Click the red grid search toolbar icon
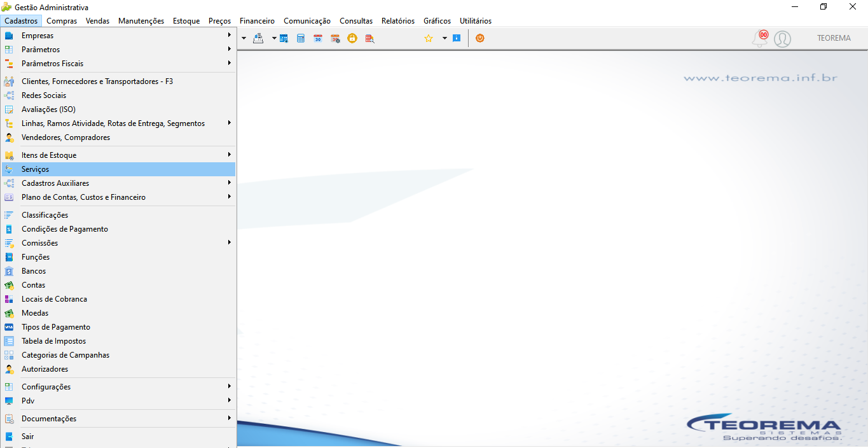The width and height of the screenshot is (868, 448). (369, 38)
